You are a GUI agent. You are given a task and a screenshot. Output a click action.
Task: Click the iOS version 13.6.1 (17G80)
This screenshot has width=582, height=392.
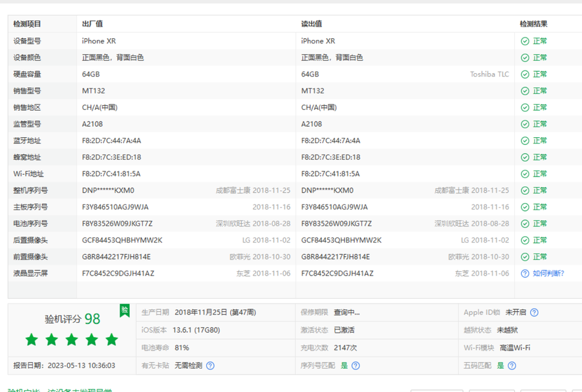(197, 330)
